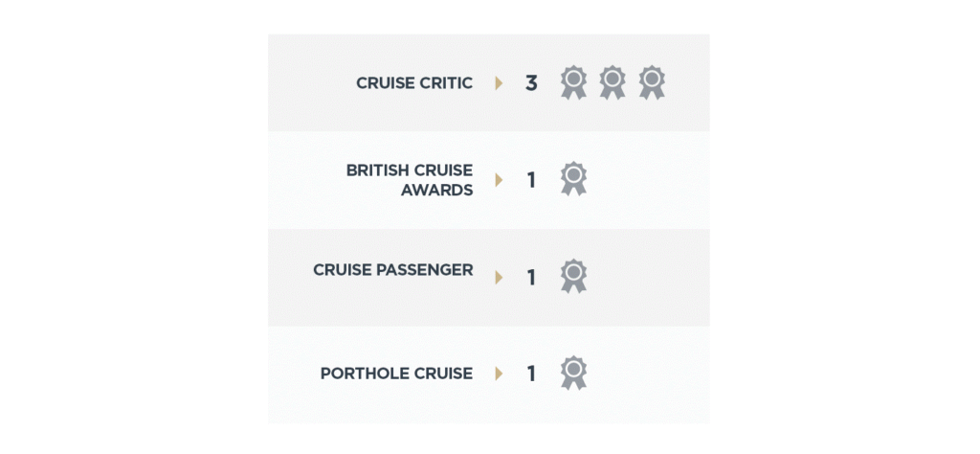980x454 pixels.
Task: Click the Porthole Cruise award ribbon icon
Action: pyautogui.click(x=573, y=373)
